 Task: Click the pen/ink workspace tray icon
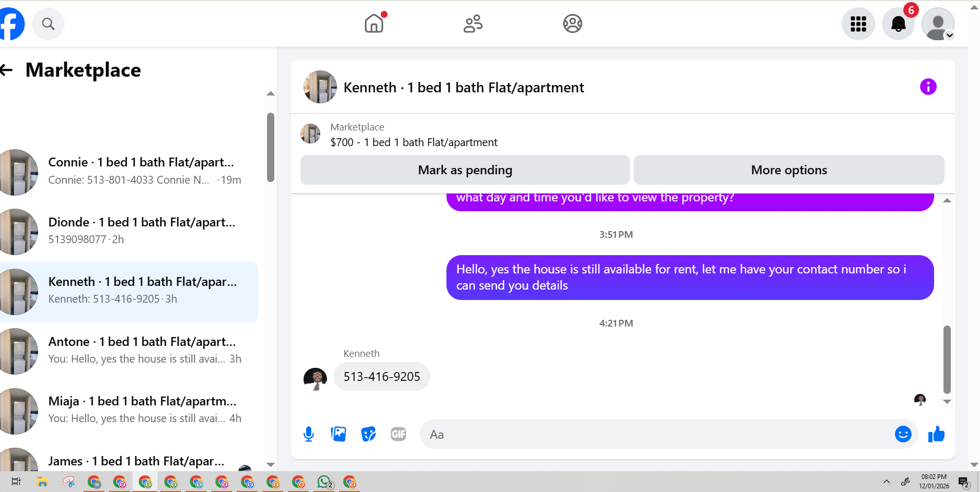[905, 482]
